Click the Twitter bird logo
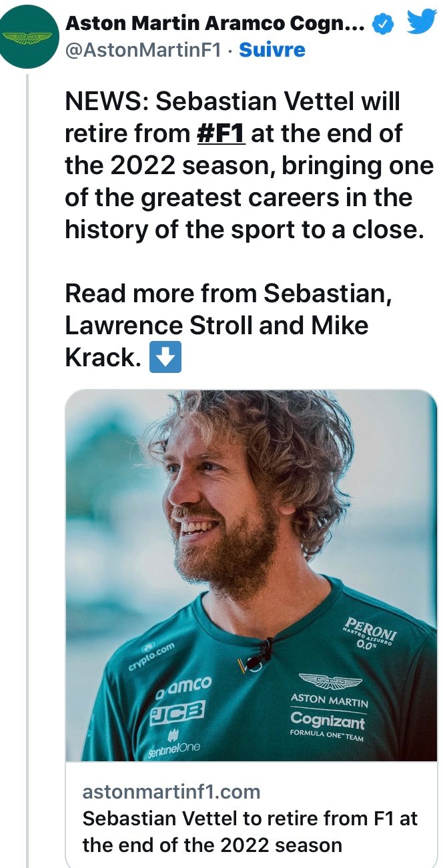Viewport: 443px width, 868px height. [x=421, y=22]
